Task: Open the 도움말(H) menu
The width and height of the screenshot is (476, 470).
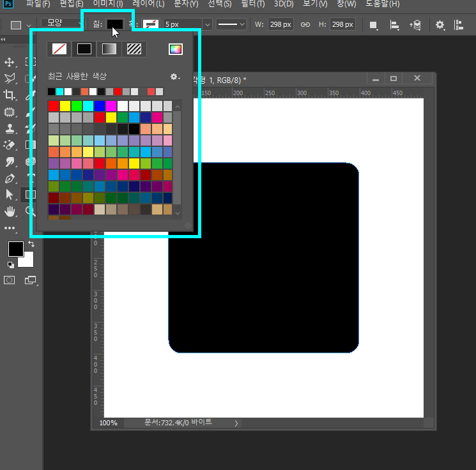Action: (x=383, y=4)
